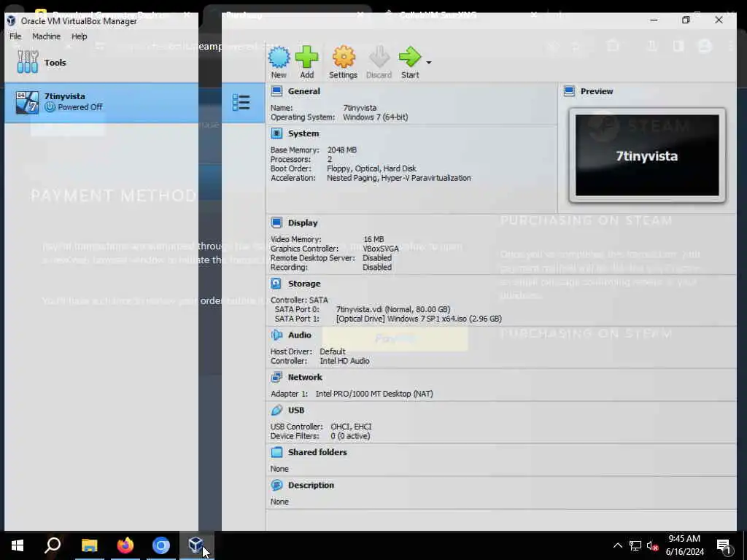747x560 pixels.
Task: Open the Start button dropdown arrow
Action: (x=429, y=63)
